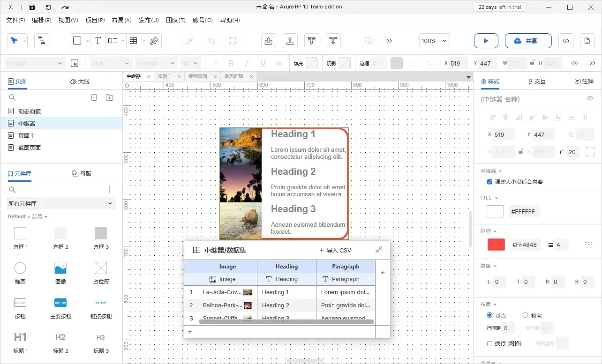
Task: Expand the rectangle shape tool dropdown
Action: (87, 41)
